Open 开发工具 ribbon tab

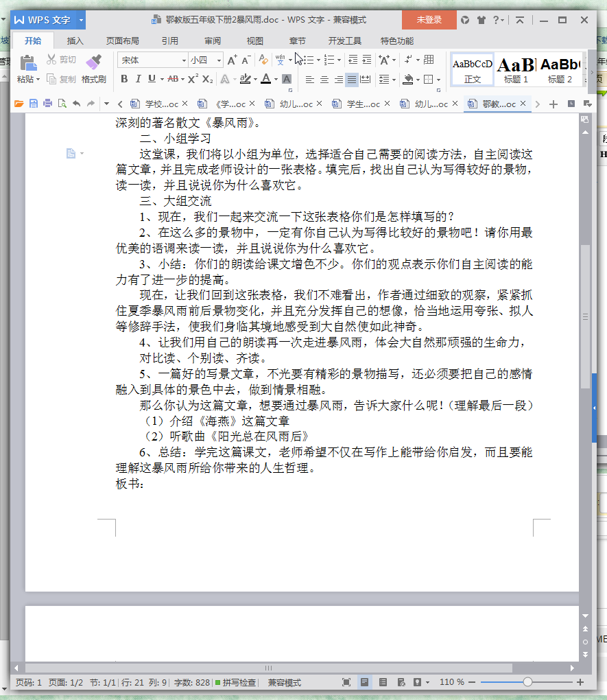coord(344,41)
